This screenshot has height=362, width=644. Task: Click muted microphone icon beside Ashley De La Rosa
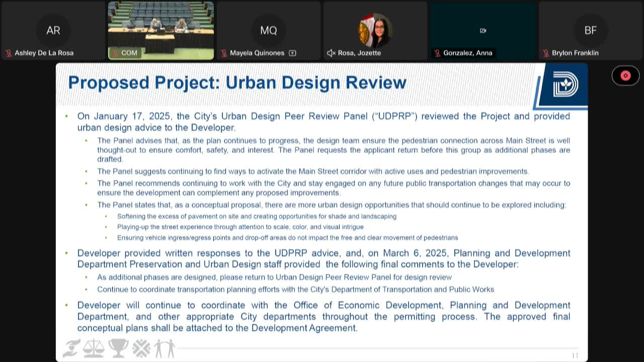(9, 53)
